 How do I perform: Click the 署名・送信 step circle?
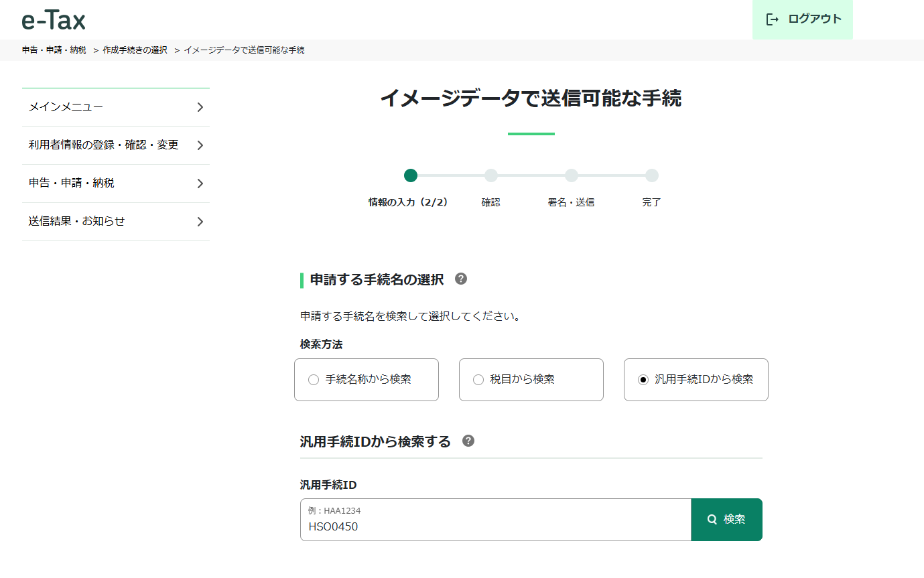point(572,175)
